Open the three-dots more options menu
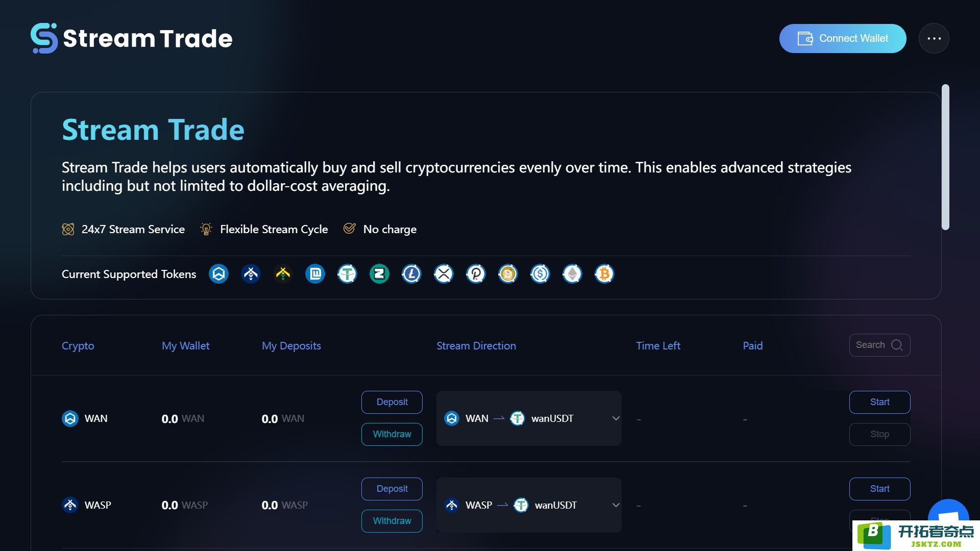The height and width of the screenshot is (551, 980). (934, 38)
